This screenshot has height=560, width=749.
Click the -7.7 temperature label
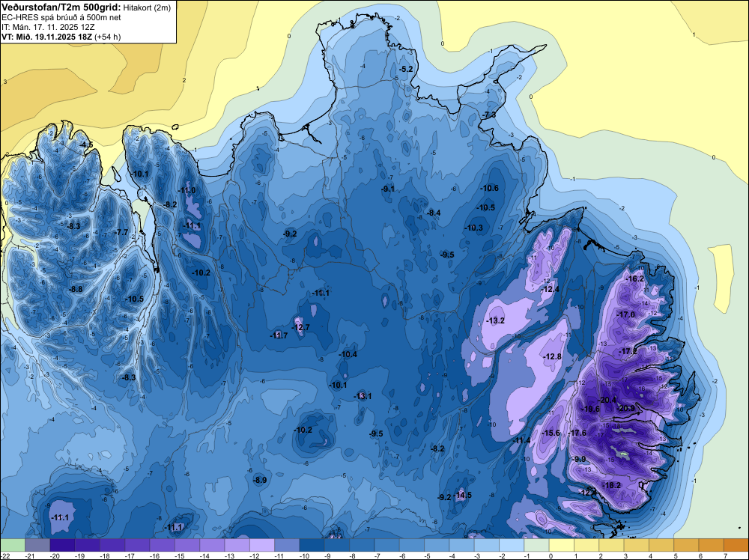122,233
